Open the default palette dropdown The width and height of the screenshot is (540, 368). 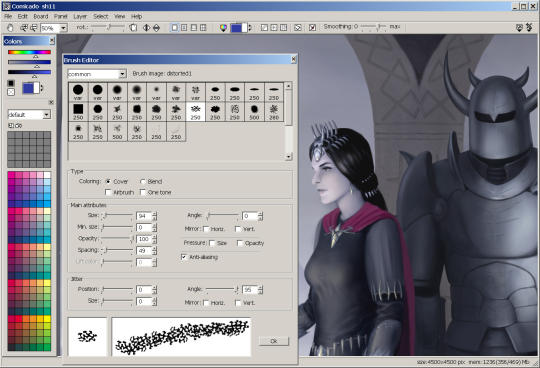(46, 115)
